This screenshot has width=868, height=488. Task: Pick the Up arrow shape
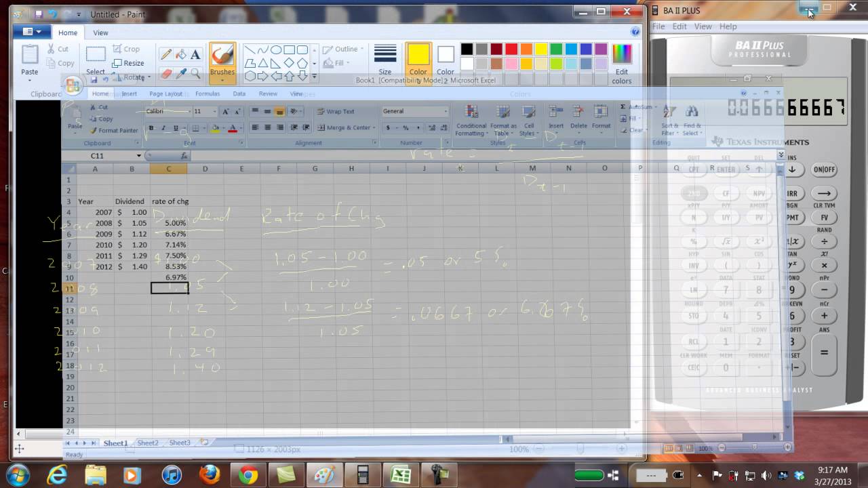point(289,76)
